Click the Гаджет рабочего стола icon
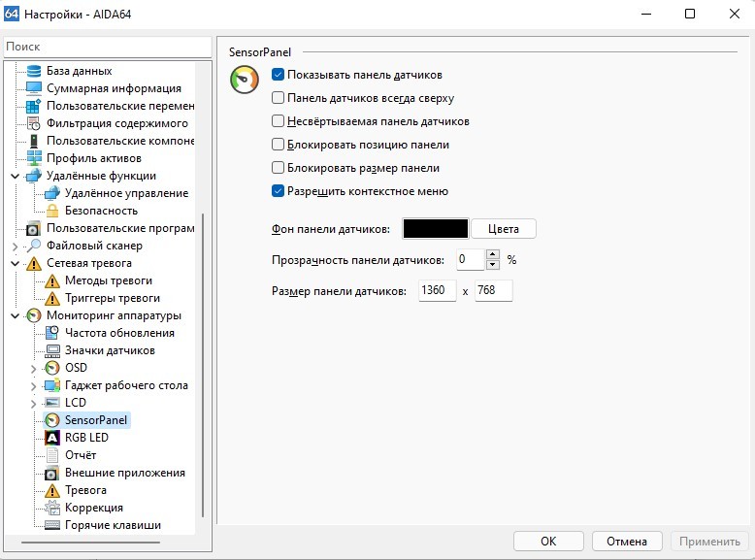The width and height of the screenshot is (755, 560). click(x=52, y=385)
